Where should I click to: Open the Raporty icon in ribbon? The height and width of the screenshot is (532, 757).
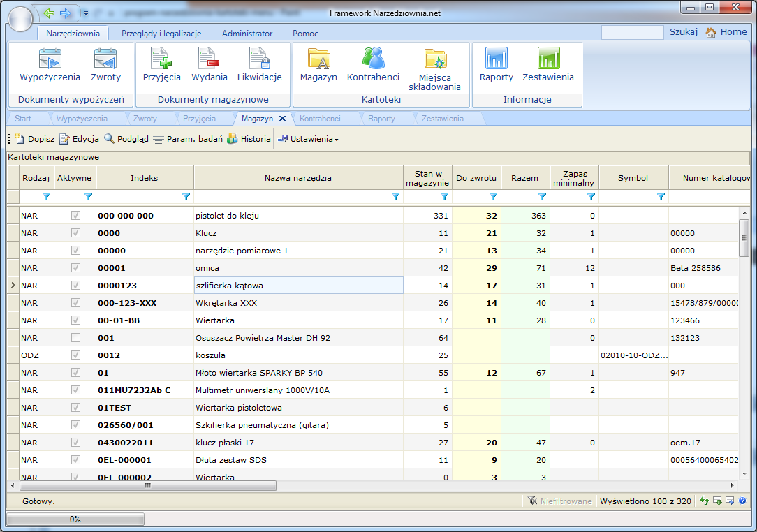(x=496, y=65)
